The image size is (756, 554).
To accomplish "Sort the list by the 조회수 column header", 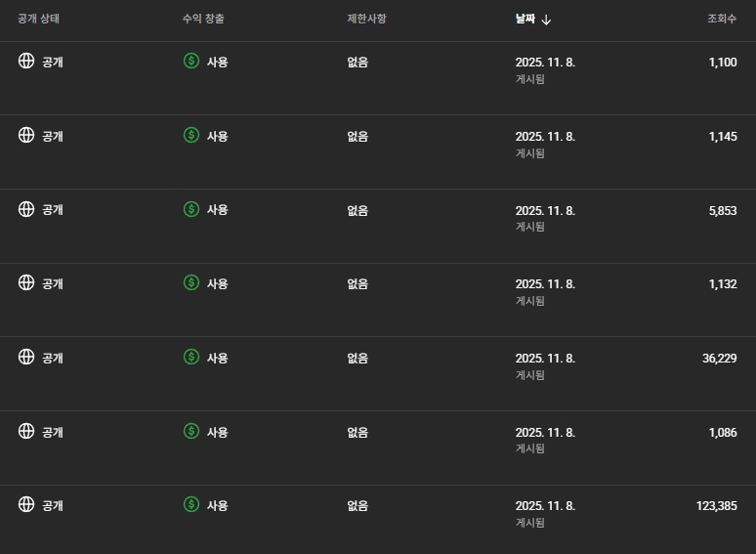I will (722, 20).
